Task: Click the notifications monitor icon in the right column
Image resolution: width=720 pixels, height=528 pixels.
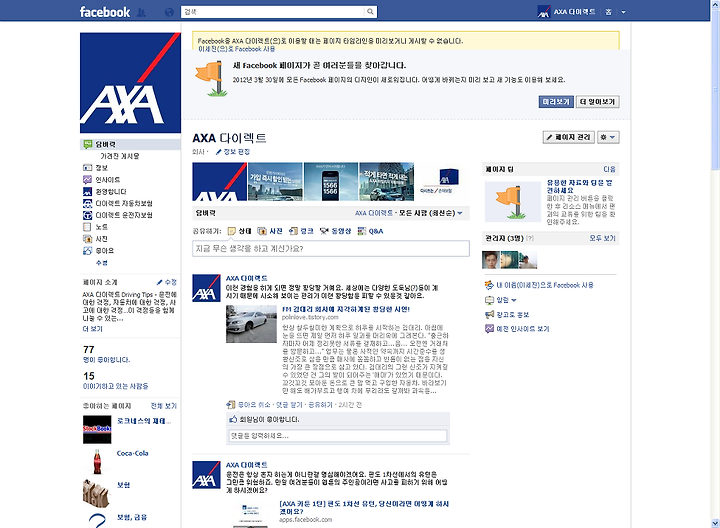Action: pyautogui.click(x=489, y=300)
